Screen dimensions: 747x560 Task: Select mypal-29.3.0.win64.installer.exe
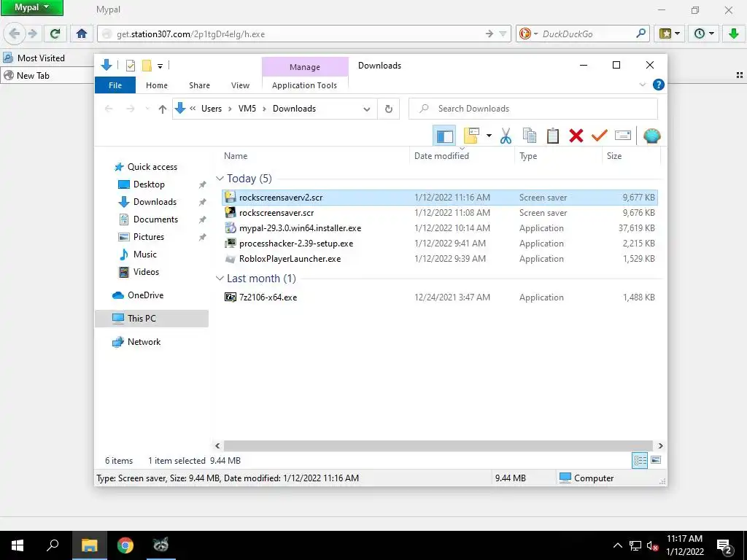(440, 228)
